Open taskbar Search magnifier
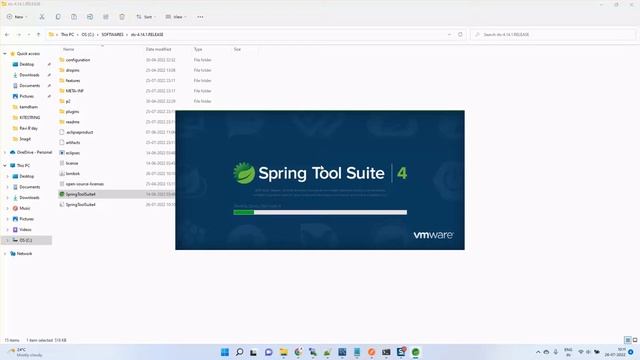This screenshot has width=640, height=360. (x=240, y=352)
